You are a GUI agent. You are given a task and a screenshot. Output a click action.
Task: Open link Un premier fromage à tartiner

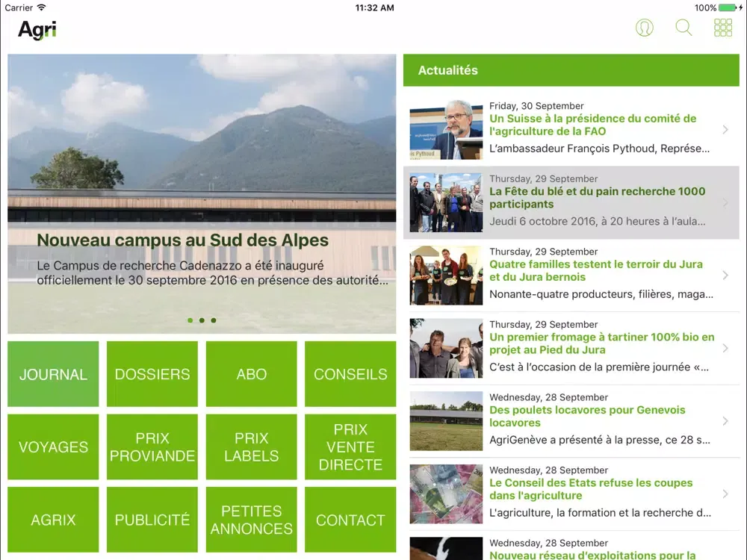[601, 343]
